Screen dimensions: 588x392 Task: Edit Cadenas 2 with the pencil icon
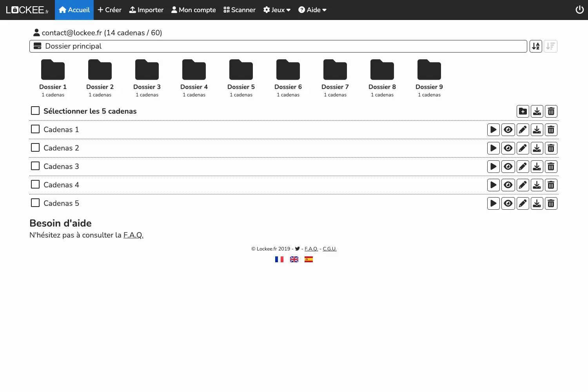pyautogui.click(x=523, y=148)
